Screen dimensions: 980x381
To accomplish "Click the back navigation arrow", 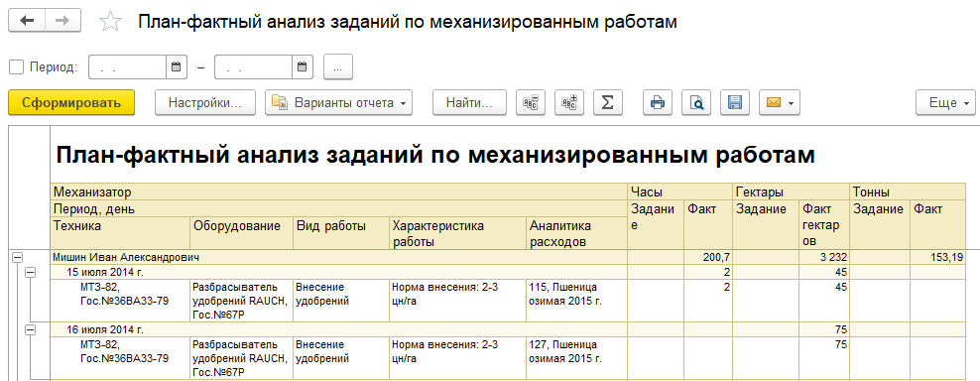I will point(26,21).
